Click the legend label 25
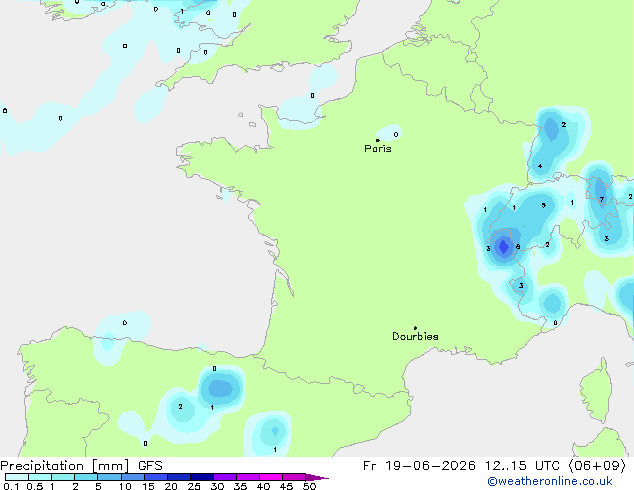Screen dimensions: 634x490 (194, 486)
